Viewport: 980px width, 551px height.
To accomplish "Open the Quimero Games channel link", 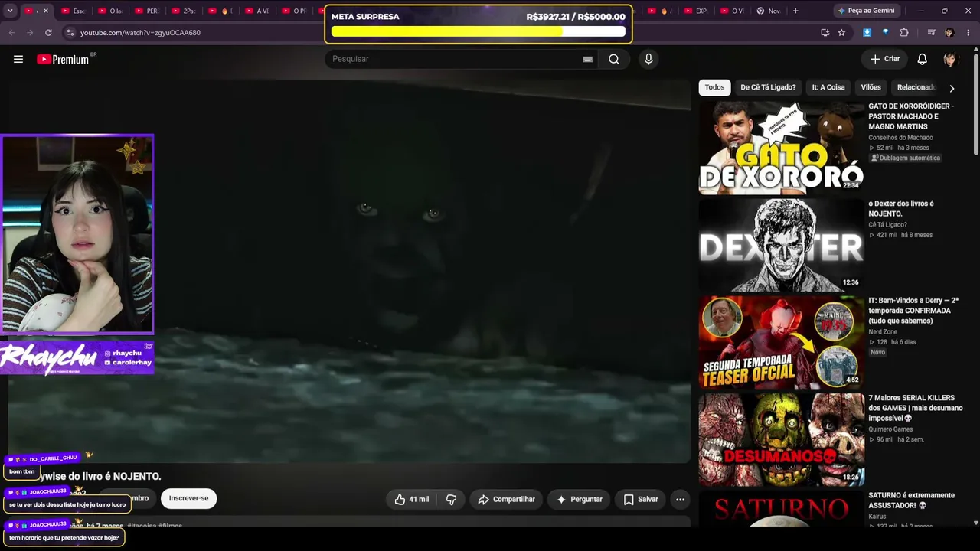I will tap(890, 429).
